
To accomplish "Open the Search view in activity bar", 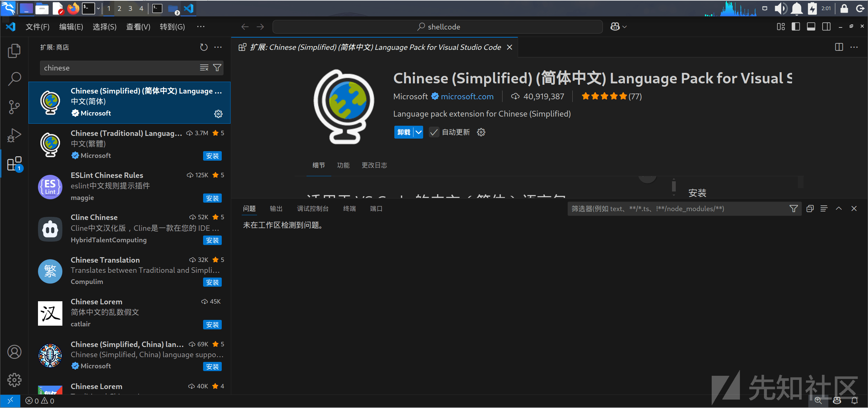I will tap(14, 79).
